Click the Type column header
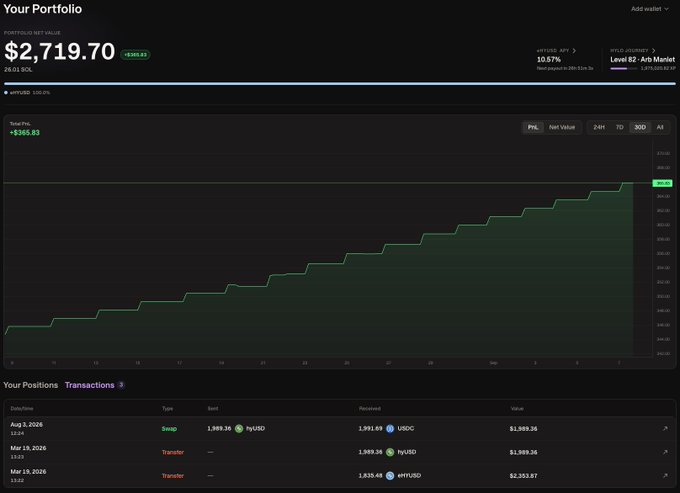Viewport: 680px width, 493px height. point(167,408)
